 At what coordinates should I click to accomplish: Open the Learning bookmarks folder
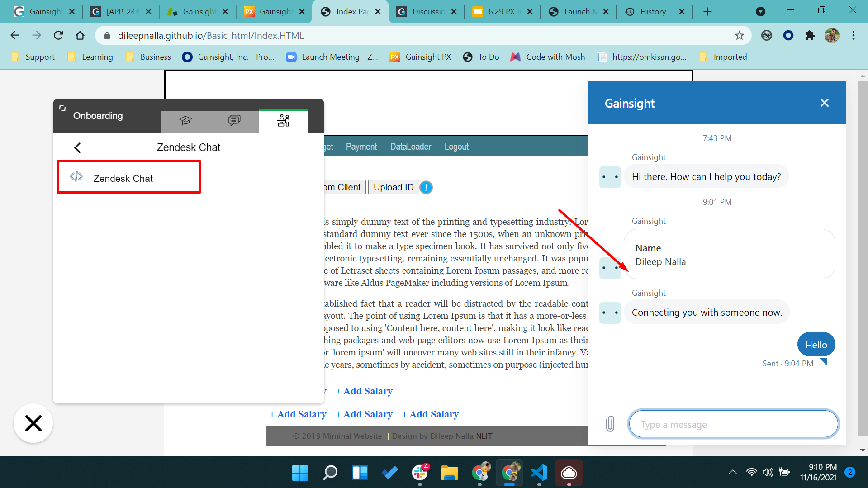click(90, 57)
